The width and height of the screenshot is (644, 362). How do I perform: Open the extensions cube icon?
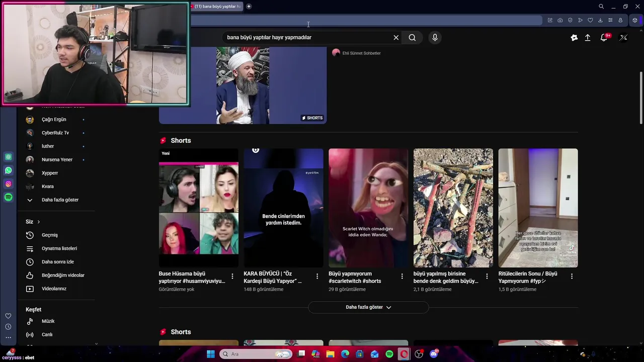635,20
